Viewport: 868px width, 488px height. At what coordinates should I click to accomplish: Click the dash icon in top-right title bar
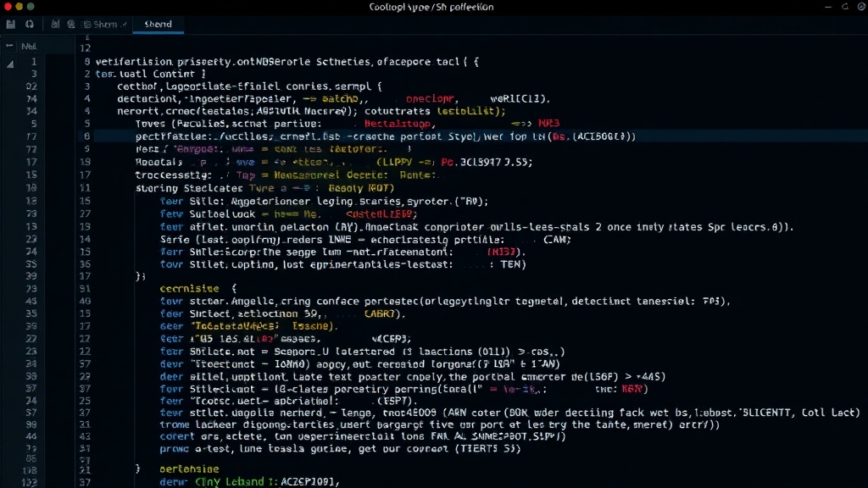[828, 7]
